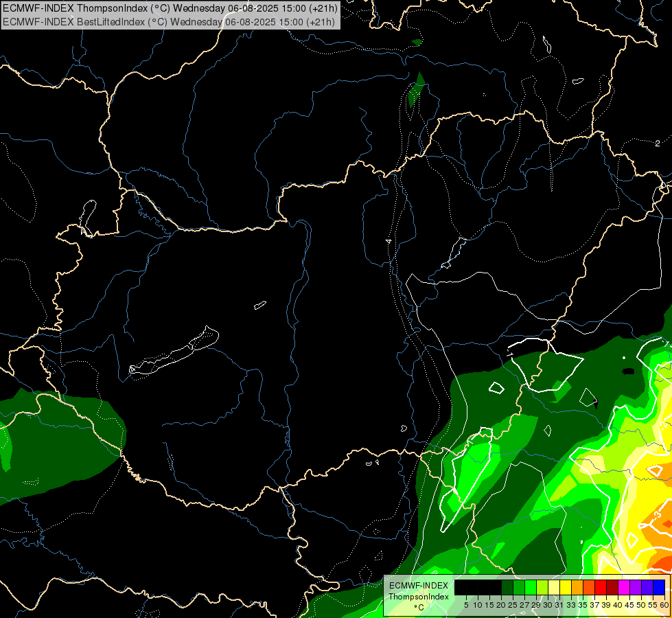Viewport: 672px width, 618px height.
Task: Select the blue 55-60 legend swatch
Action: click(659, 587)
